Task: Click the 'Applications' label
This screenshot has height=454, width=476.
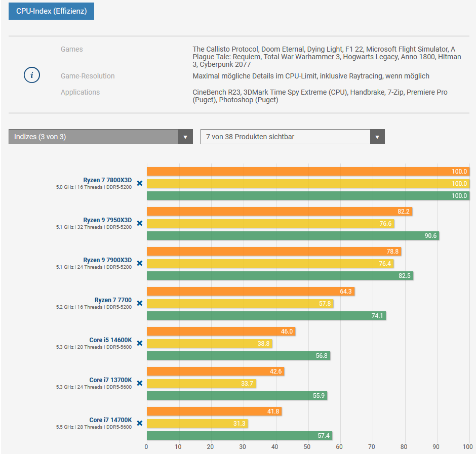Action: tap(80, 92)
